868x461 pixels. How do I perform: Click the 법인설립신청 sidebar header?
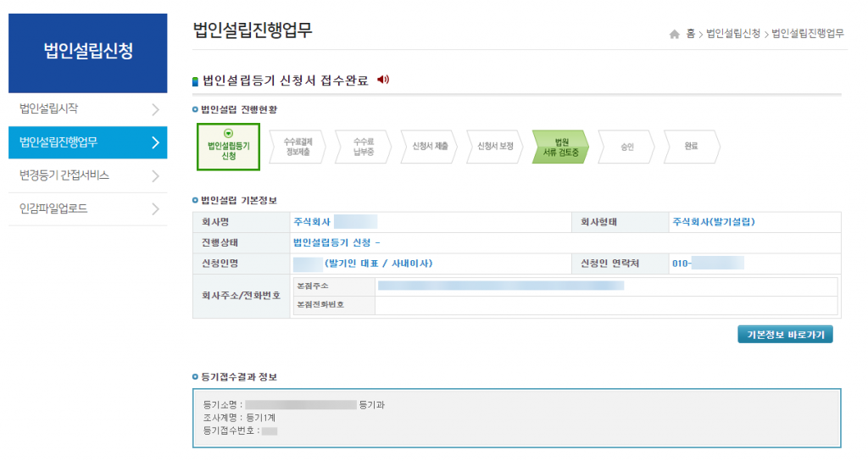pyautogui.click(x=88, y=53)
